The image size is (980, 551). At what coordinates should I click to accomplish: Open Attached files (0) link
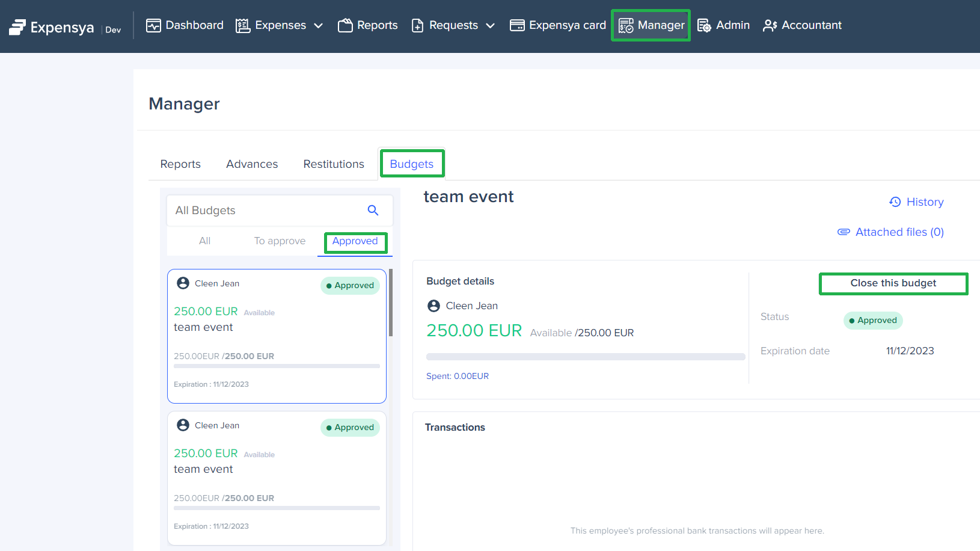(x=899, y=232)
